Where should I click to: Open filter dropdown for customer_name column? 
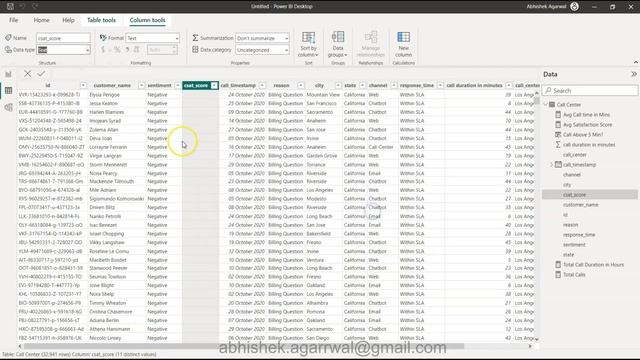point(141,85)
